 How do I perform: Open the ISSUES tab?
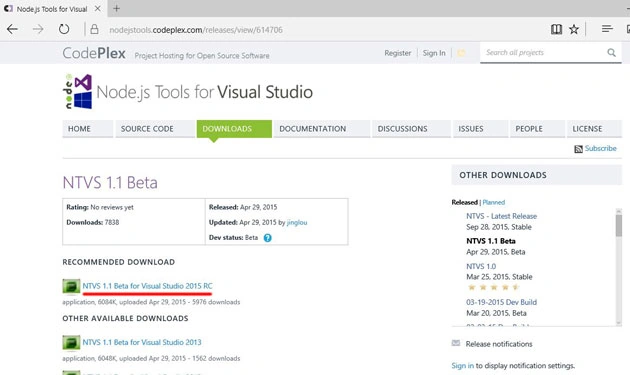(481, 129)
